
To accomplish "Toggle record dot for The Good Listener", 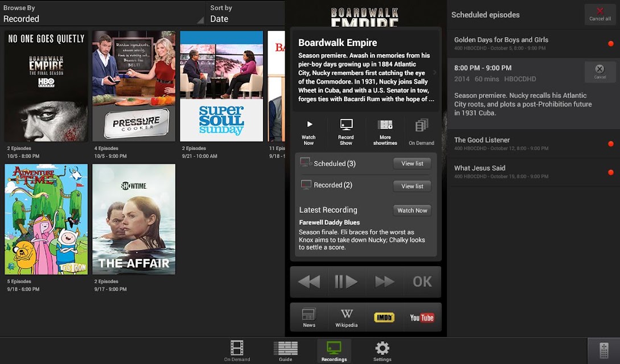I will [x=610, y=144].
